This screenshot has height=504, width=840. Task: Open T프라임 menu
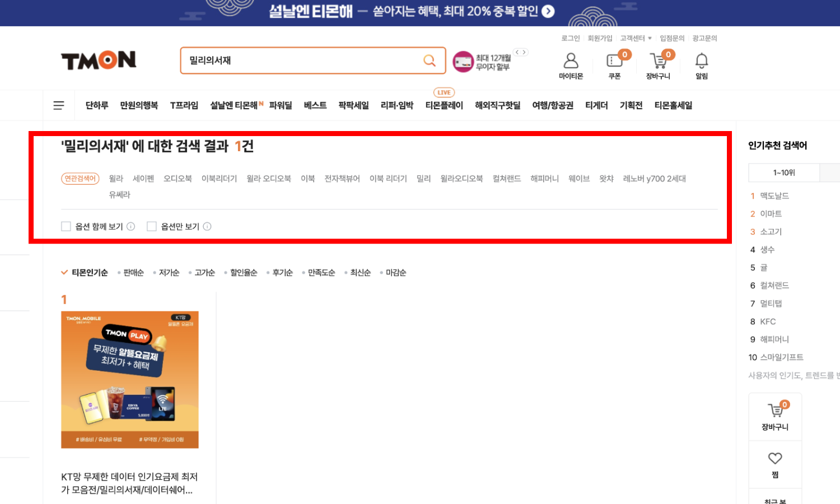point(184,105)
